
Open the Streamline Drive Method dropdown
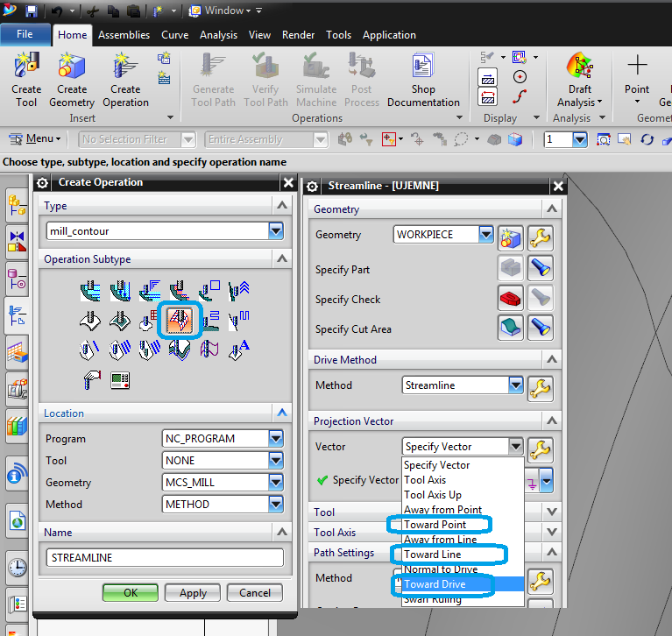point(515,385)
